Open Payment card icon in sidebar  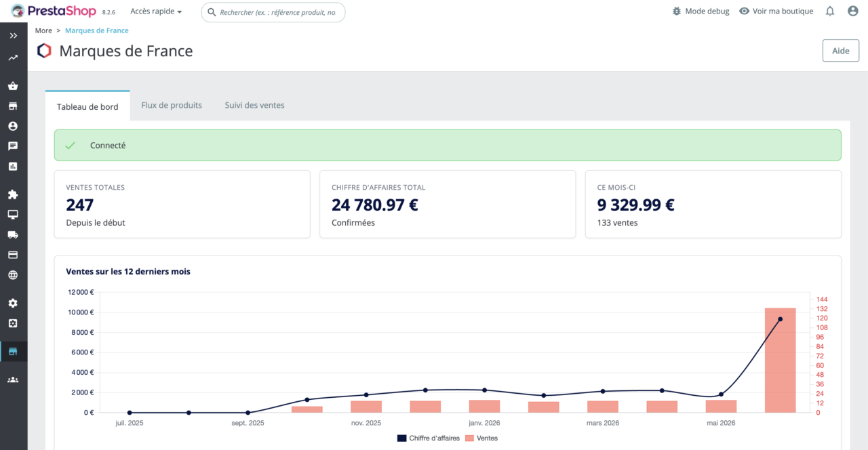[13, 255]
